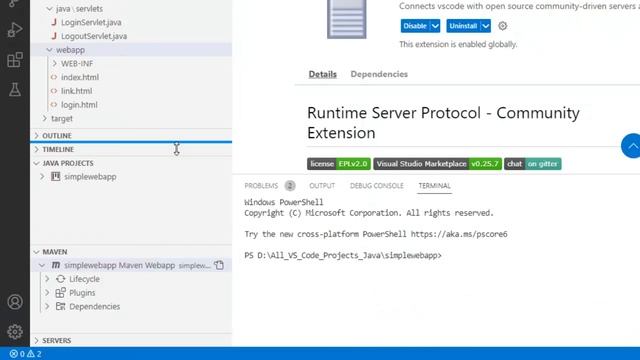Expand the Lifecycle node

(x=47, y=279)
